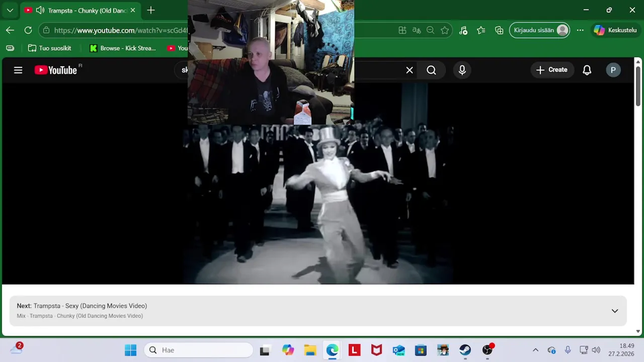This screenshot has height=362, width=644.
Task: Open Steam from the taskbar
Action: (465, 350)
